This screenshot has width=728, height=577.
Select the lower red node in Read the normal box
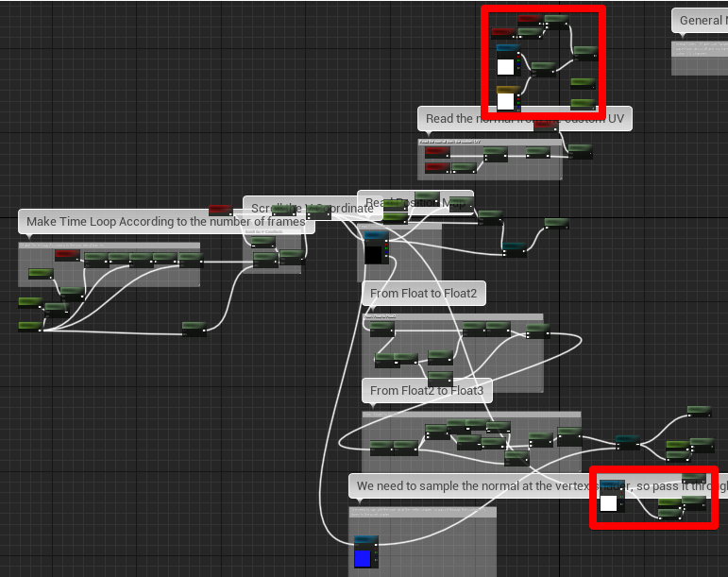click(437, 167)
